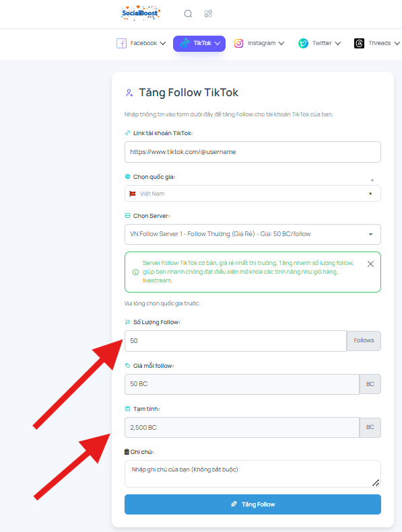This screenshot has height=532, width=402.
Task: Click the Threads icon in navigation
Action: tap(359, 44)
